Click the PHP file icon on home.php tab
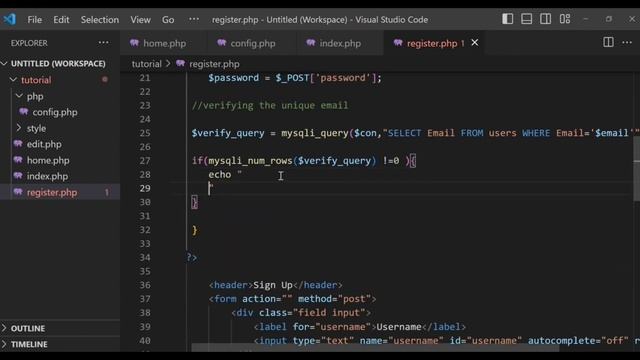Screen dimensions: 640x360 pyautogui.click(x=134, y=43)
